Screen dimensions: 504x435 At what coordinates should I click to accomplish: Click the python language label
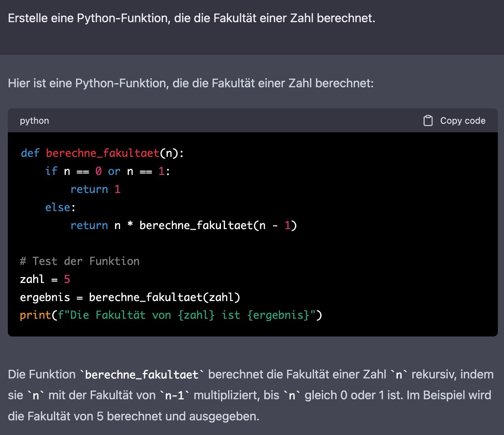point(34,121)
